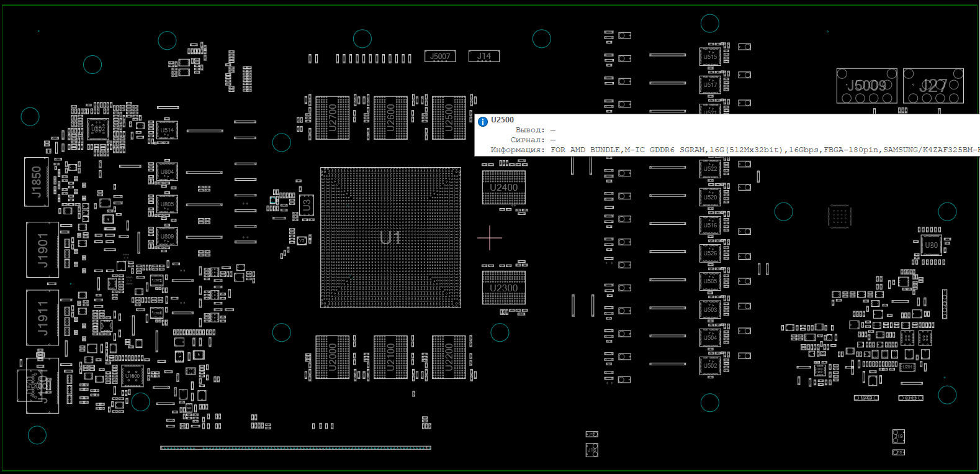Click memory chip U2700
This screenshot has height=474, width=980.
pos(332,117)
